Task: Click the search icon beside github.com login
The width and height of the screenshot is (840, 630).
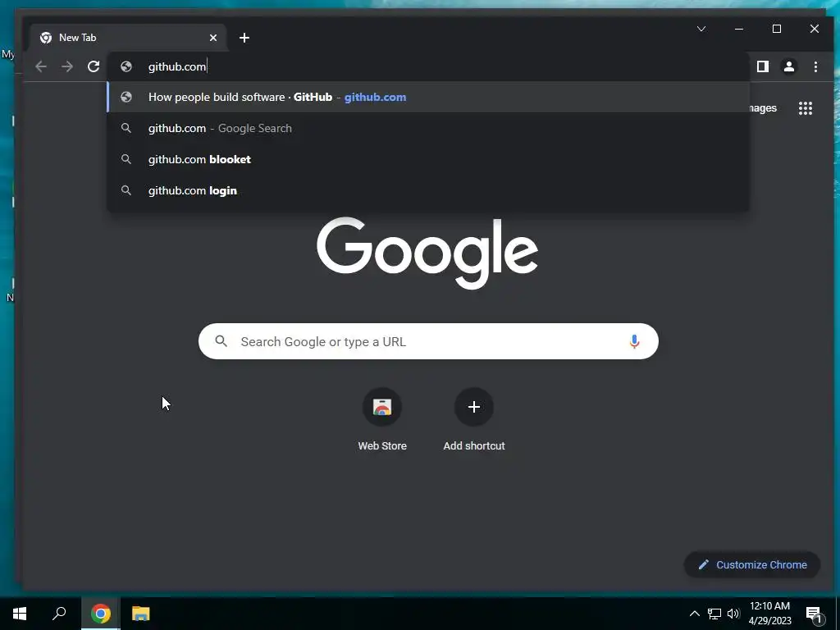Action: pos(126,190)
